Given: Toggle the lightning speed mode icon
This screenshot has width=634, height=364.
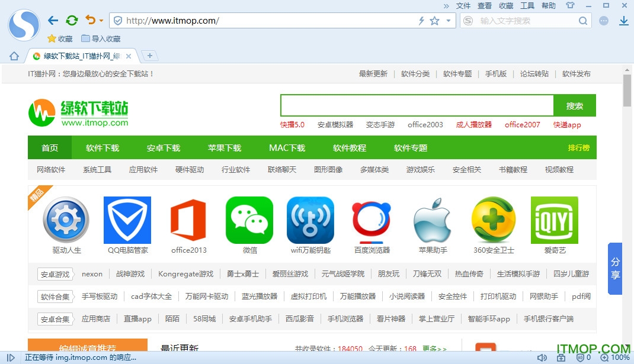Looking at the screenshot, I should point(421,21).
